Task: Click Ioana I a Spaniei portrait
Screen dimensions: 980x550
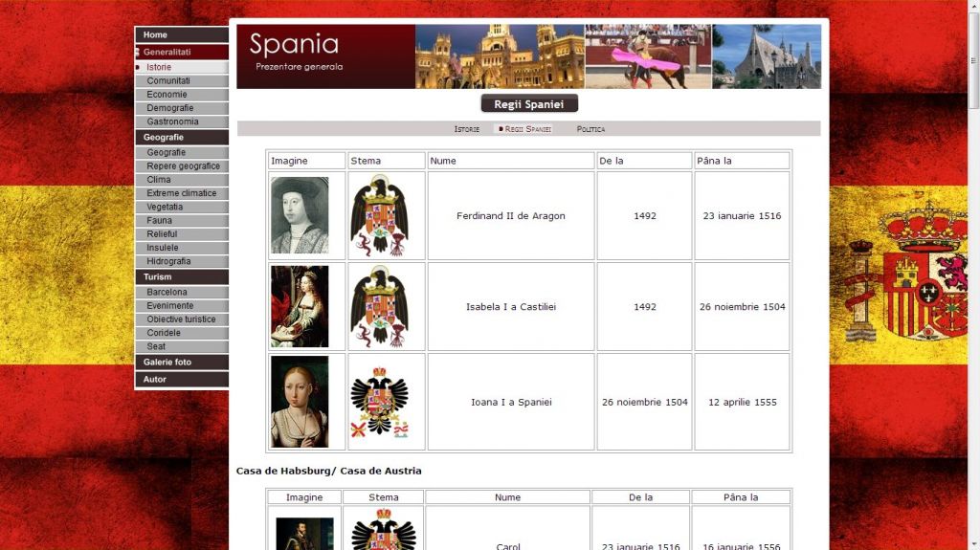Action: [x=300, y=402]
